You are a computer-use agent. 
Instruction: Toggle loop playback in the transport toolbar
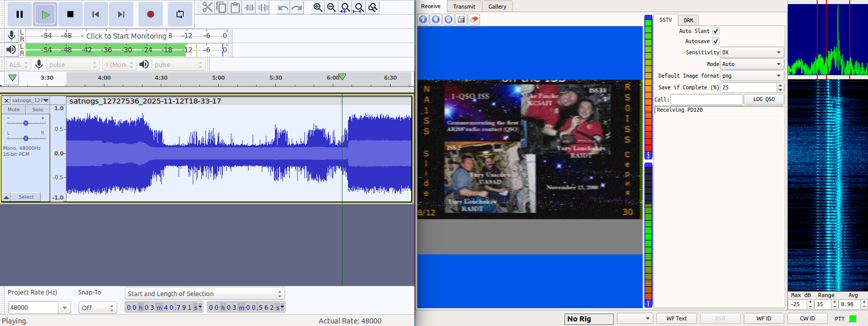(x=180, y=14)
